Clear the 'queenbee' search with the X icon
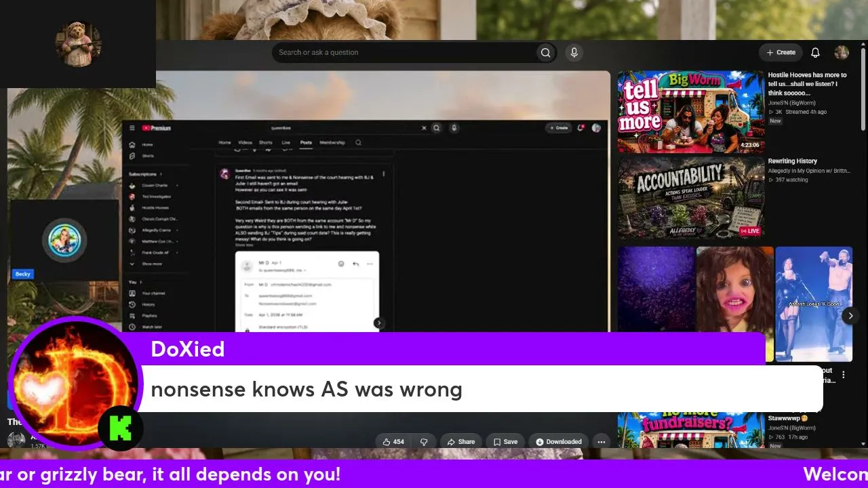Image resolution: width=868 pixels, height=488 pixels. point(425,127)
